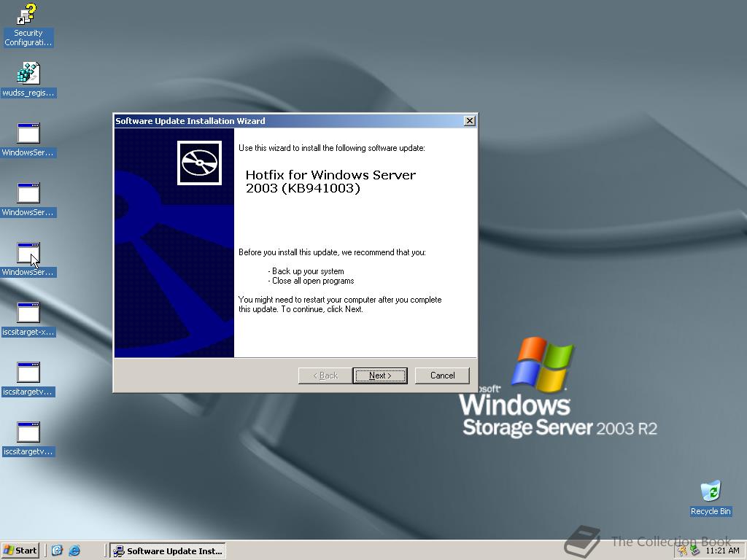This screenshot has width=747, height=560.
Task: Launch Show Desktop from Quick Launch
Action: pos(57,551)
